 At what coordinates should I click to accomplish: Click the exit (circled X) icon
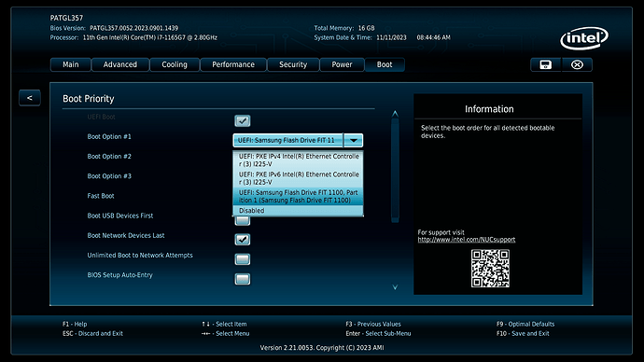(577, 65)
